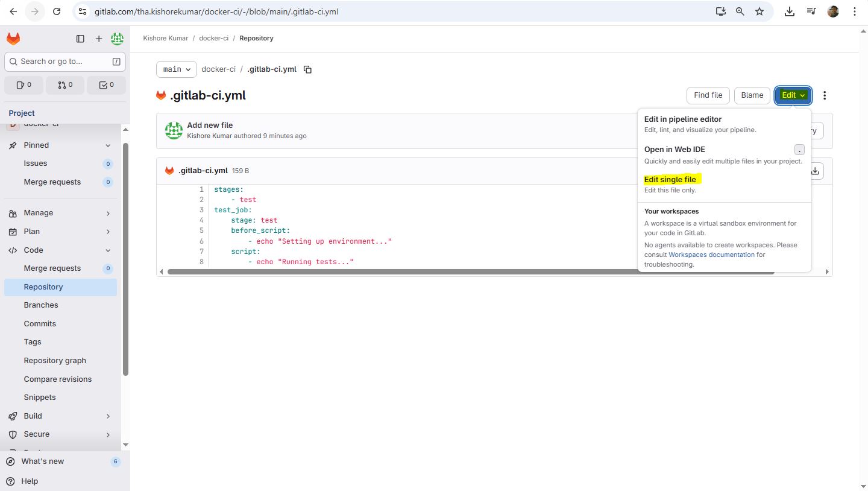This screenshot has width=868, height=491.
Task: Click the GitLab fox logo
Action: point(13,39)
